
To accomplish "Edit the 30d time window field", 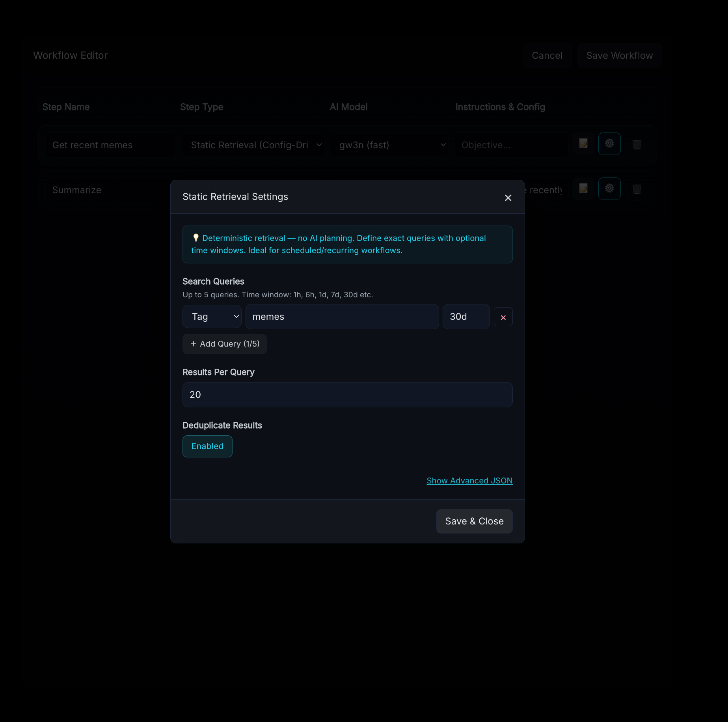I will coord(466,317).
